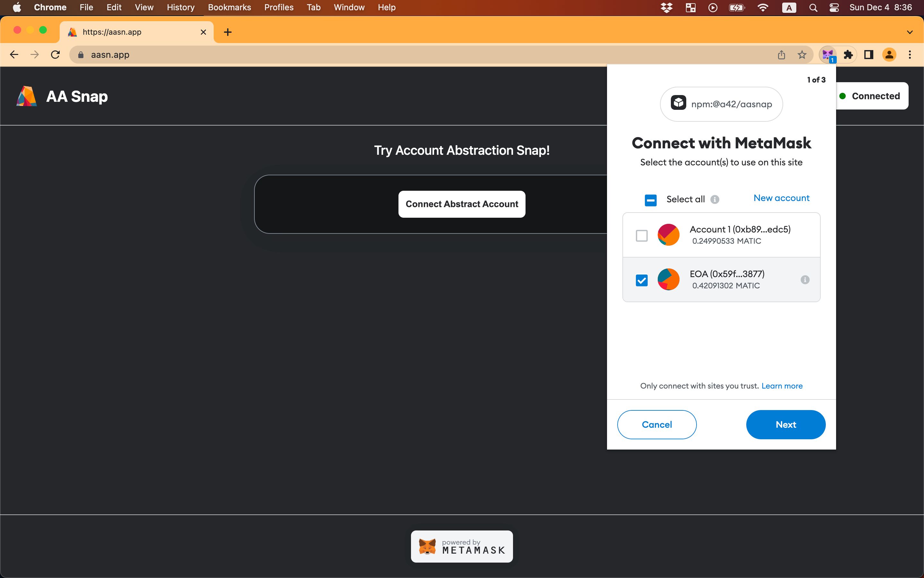Reload the aasn.app page
The width and height of the screenshot is (924, 578).
point(56,55)
